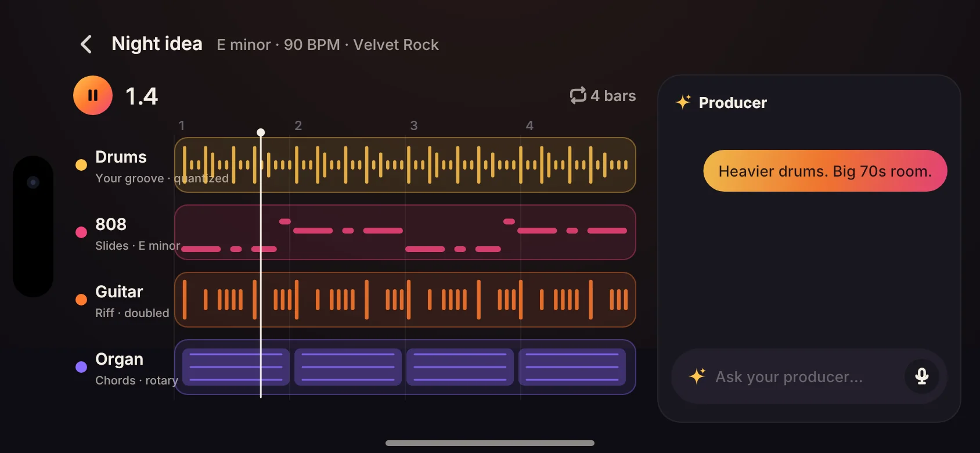Click the sparkle icon in the ask field
This screenshot has width=980, height=453.
(697, 376)
